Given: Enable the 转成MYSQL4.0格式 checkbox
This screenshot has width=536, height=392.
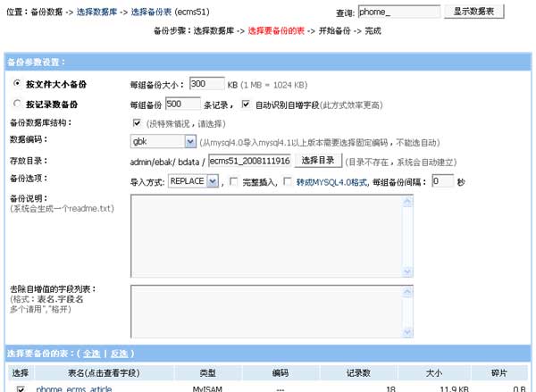Looking at the screenshot, I should coord(287,181).
